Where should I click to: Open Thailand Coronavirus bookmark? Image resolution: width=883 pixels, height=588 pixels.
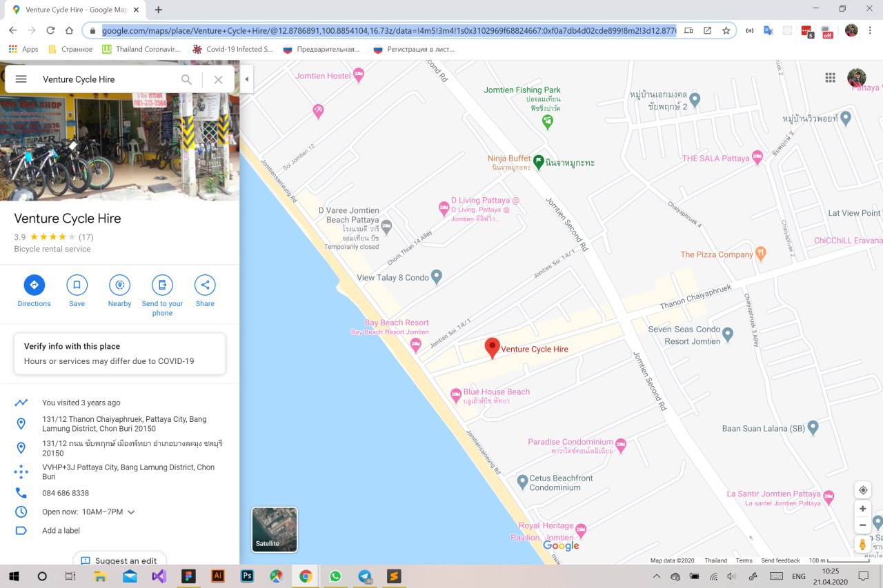141,49
